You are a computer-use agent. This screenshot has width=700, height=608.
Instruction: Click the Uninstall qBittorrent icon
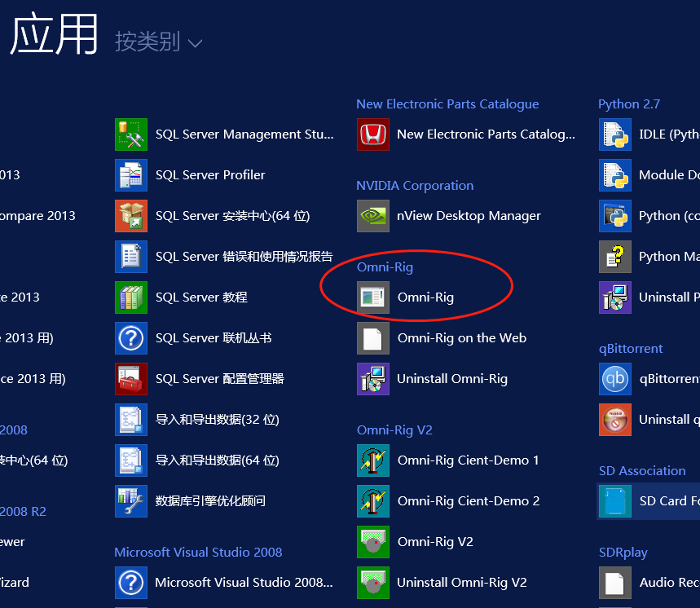click(x=615, y=420)
